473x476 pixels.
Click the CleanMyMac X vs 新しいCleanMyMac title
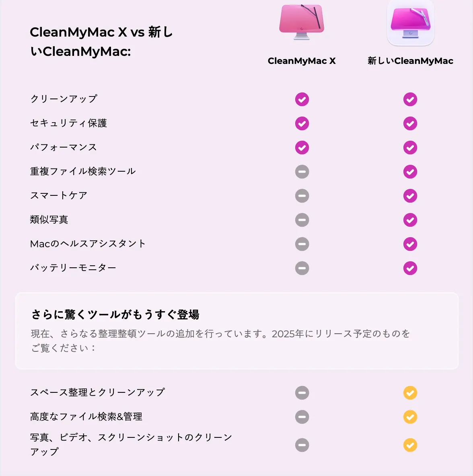coord(101,41)
